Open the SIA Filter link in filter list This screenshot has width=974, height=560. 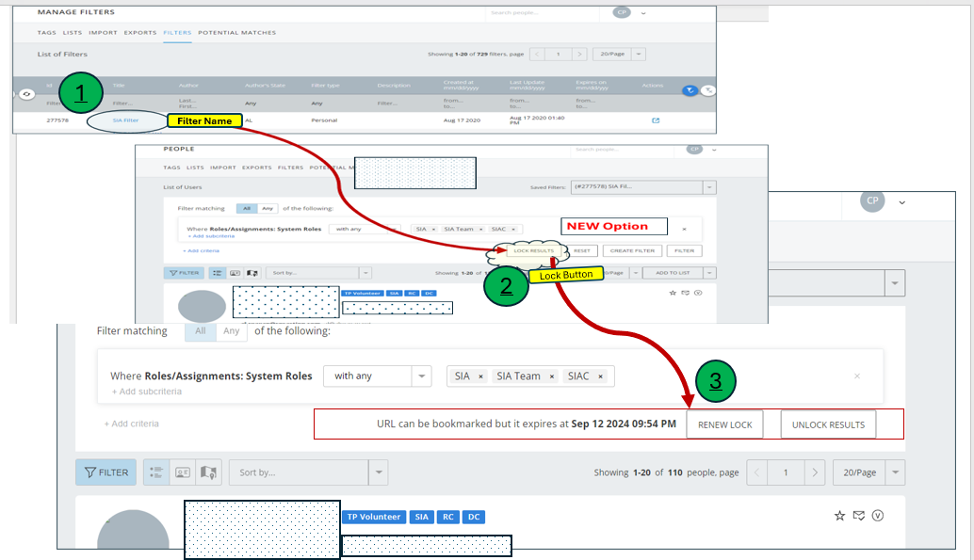point(125,120)
